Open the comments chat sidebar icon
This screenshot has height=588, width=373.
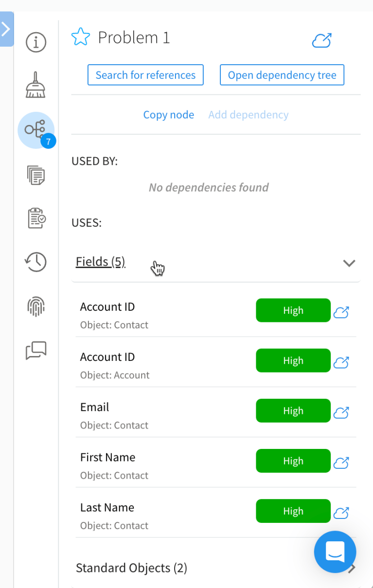click(36, 350)
